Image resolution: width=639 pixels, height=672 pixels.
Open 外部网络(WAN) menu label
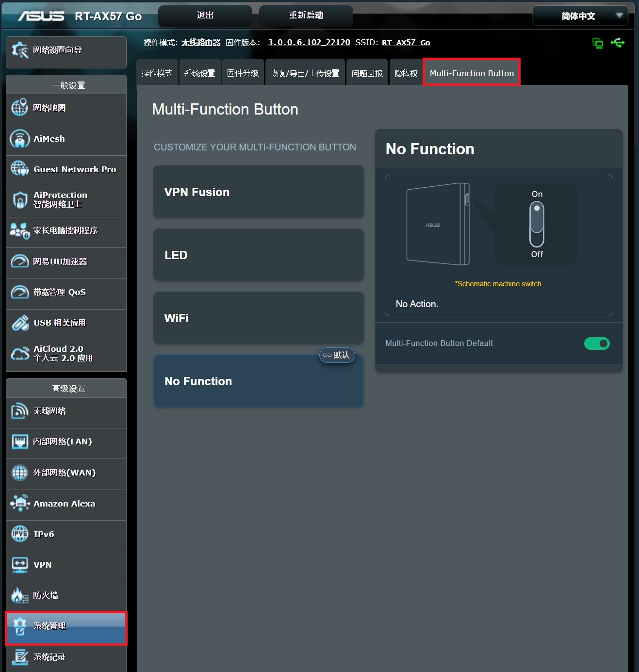[x=65, y=473]
